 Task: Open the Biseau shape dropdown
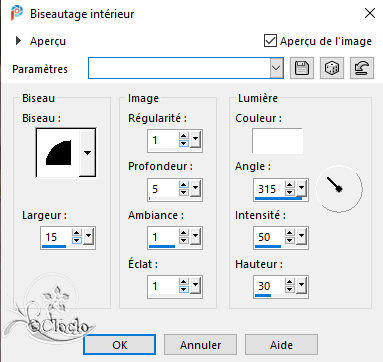pyautogui.click(x=87, y=153)
